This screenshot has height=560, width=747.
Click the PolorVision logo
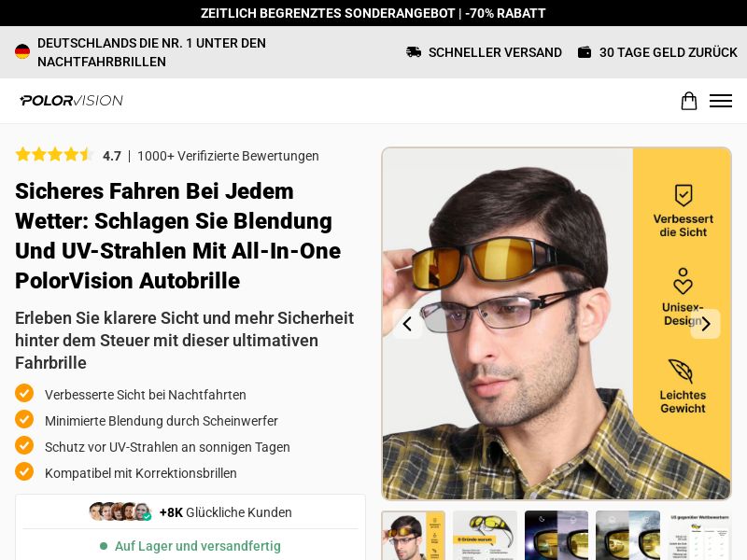[72, 101]
